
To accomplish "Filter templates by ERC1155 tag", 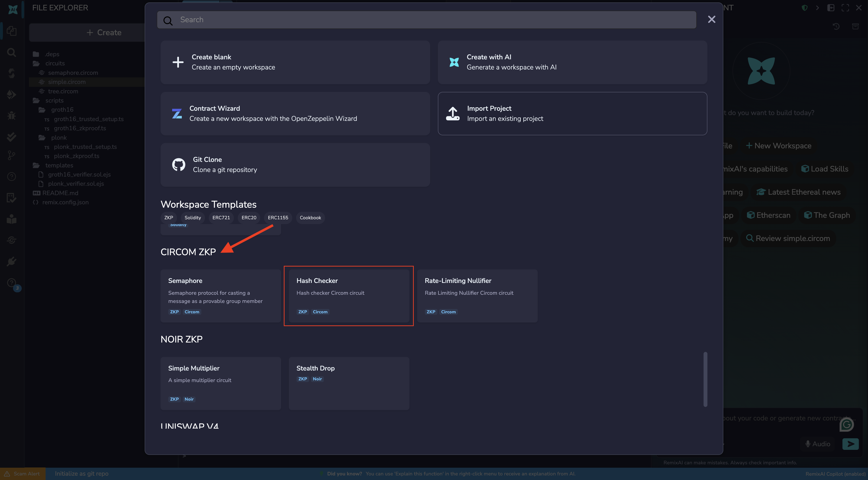I will point(278,217).
